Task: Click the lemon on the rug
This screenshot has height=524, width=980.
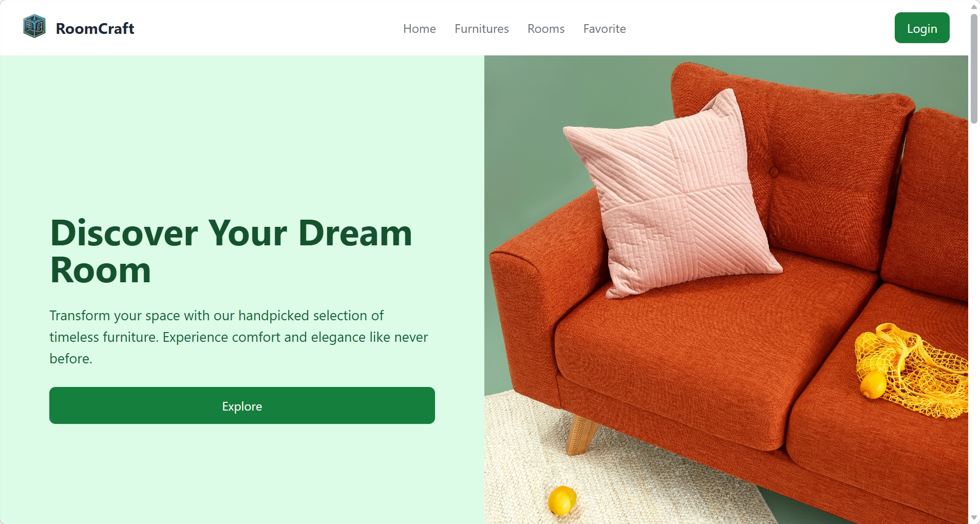Action: click(x=562, y=500)
